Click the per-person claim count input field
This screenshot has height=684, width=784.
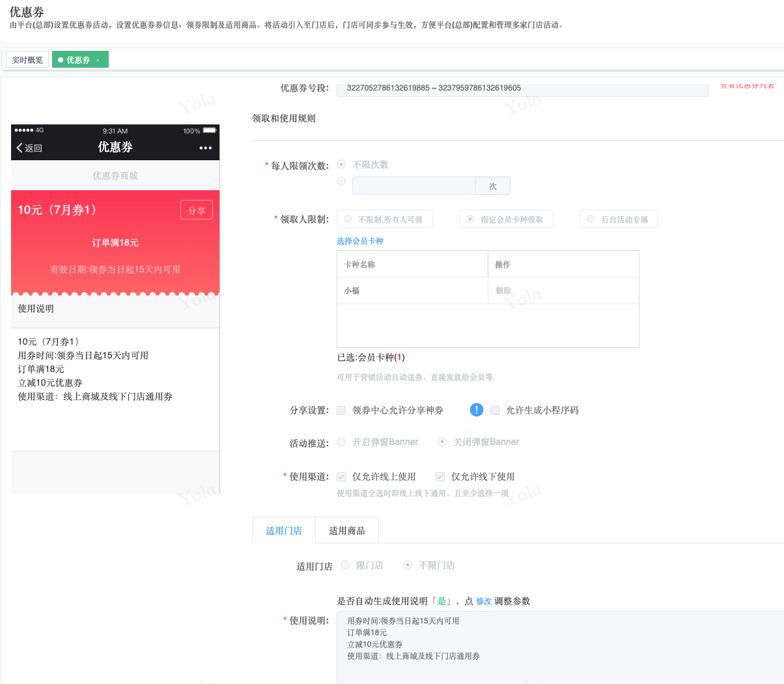(414, 186)
